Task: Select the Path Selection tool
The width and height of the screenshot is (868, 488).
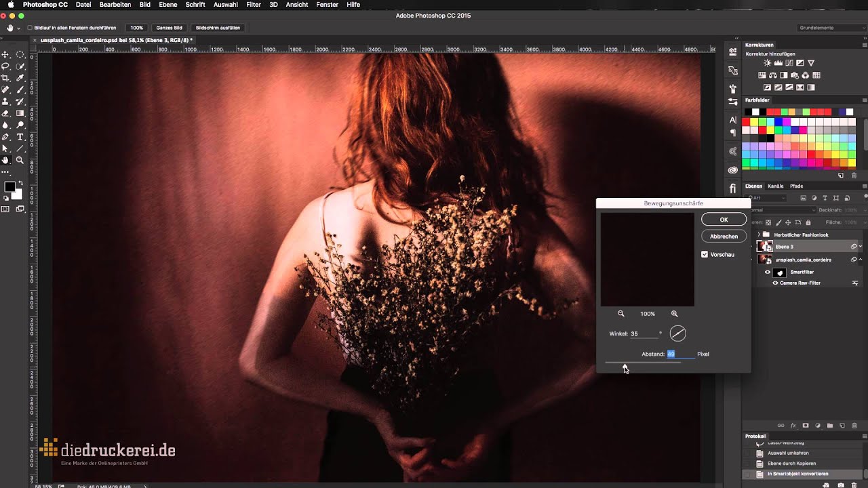Action: pyautogui.click(x=5, y=148)
